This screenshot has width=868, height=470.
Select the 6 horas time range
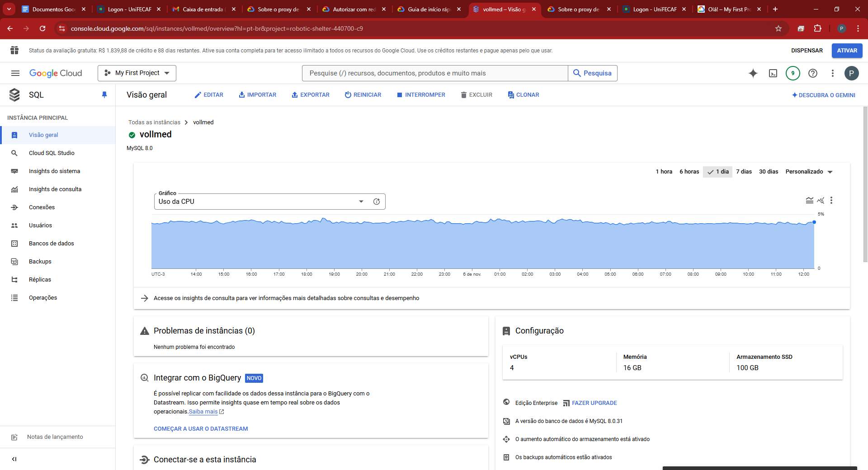click(x=689, y=172)
